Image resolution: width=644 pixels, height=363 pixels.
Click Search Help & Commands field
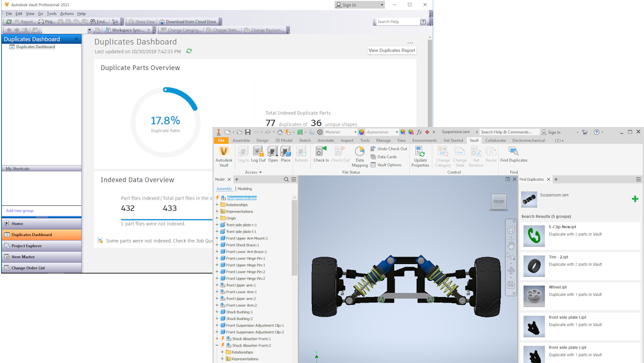pos(508,132)
